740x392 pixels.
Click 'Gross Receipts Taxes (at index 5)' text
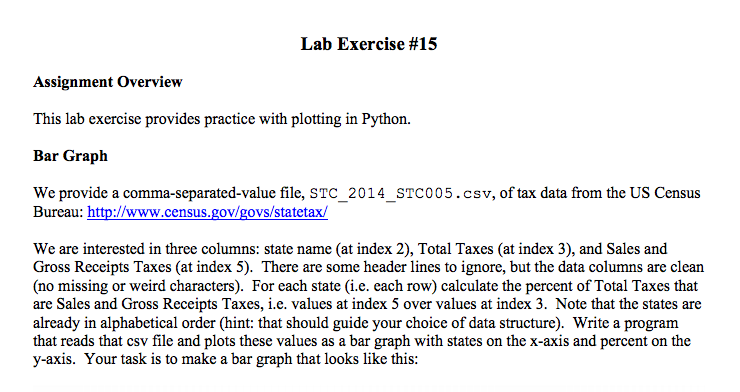coord(141,267)
